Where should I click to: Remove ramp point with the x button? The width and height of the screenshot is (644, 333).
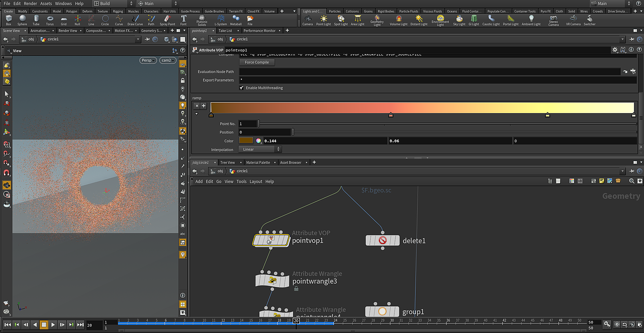[197, 106]
